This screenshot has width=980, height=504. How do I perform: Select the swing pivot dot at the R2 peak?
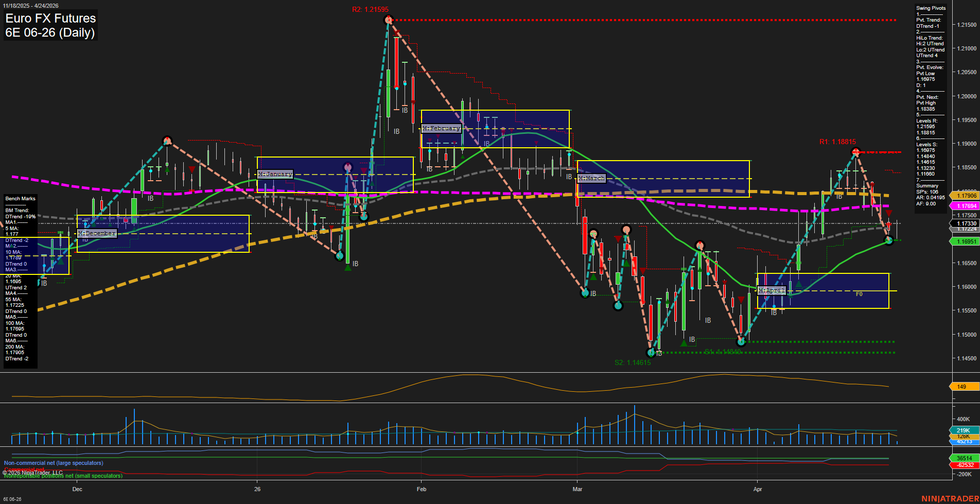pyautogui.click(x=388, y=20)
